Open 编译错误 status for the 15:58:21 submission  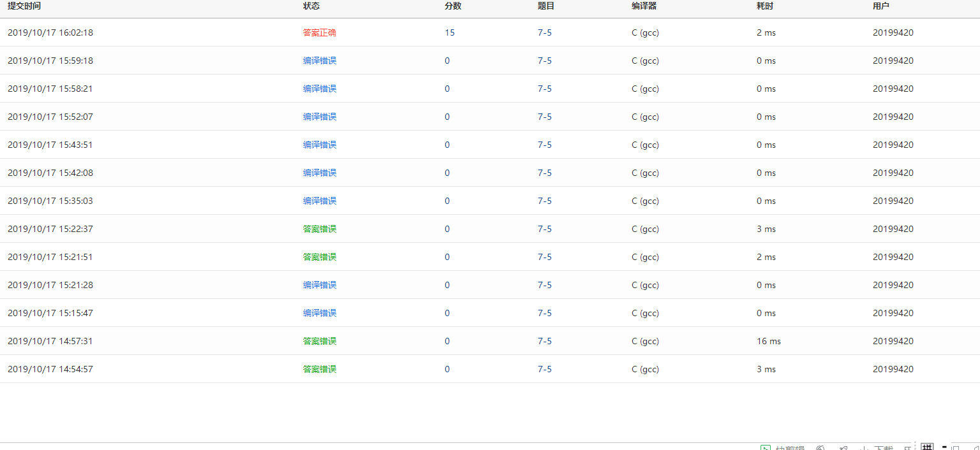pyautogui.click(x=320, y=89)
